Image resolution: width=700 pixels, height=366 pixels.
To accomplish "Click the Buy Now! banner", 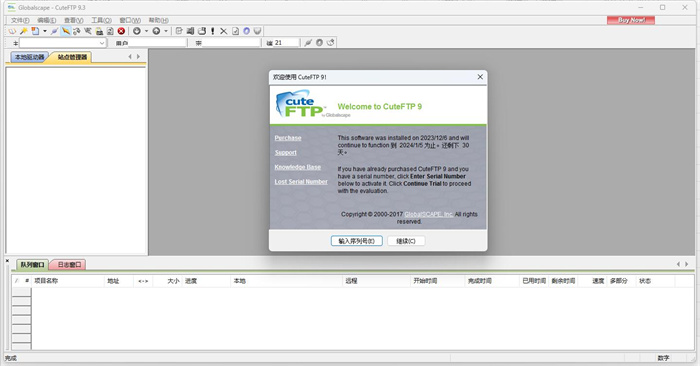I will click(631, 20).
